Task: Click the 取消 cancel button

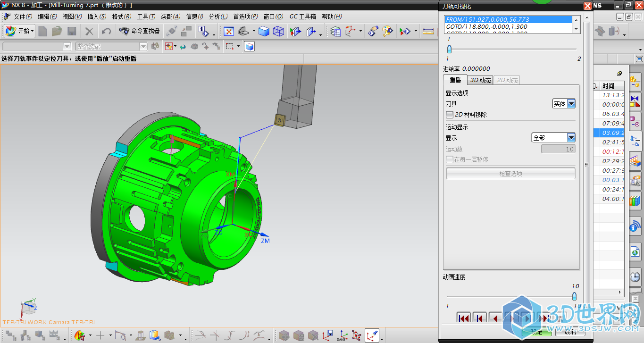Action: coord(570,331)
